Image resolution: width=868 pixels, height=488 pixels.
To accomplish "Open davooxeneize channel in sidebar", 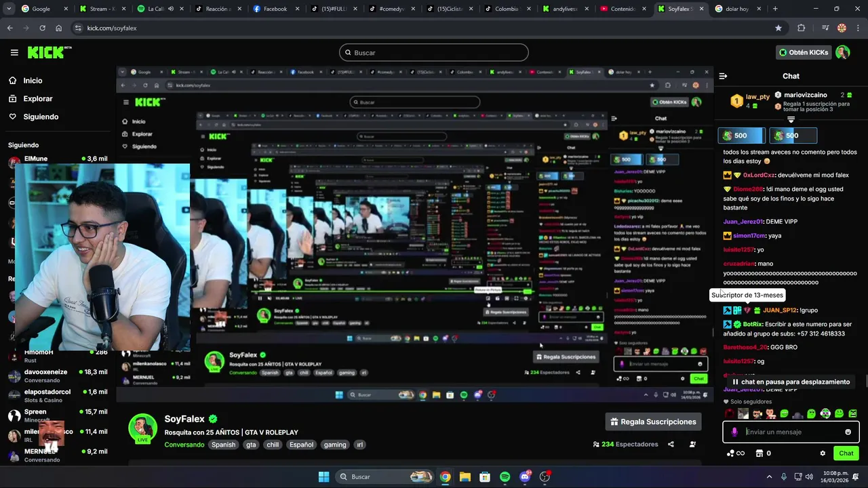I will (x=58, y=375).
